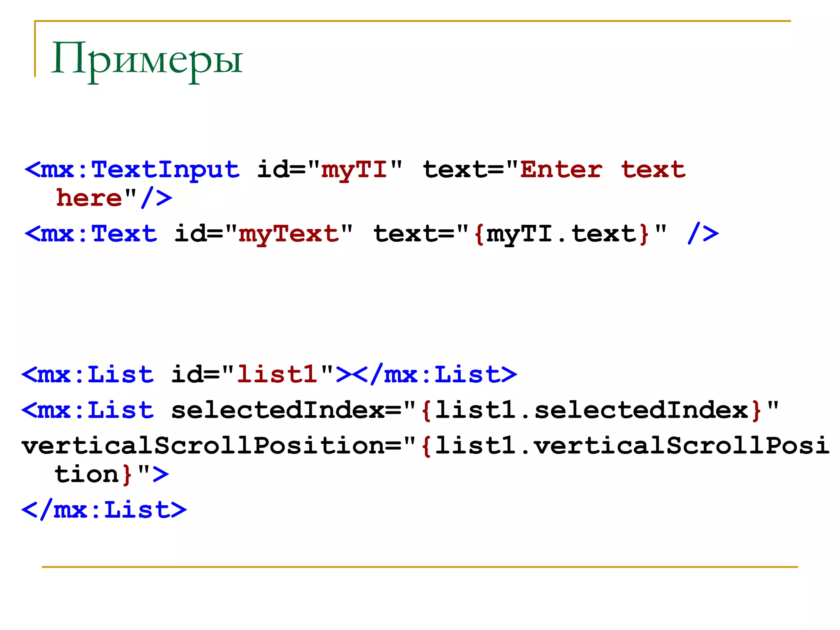Click the "{list1.selectedIndex}" binding
The height and width of the screenshot is (630, 840).
tap(591, 410)
